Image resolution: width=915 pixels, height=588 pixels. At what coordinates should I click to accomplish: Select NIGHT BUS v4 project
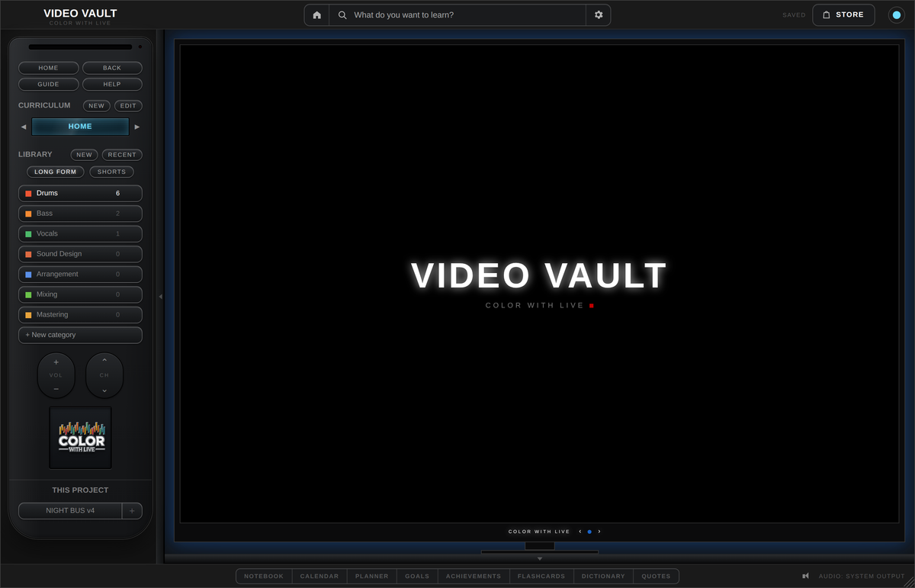coord(70,511)
